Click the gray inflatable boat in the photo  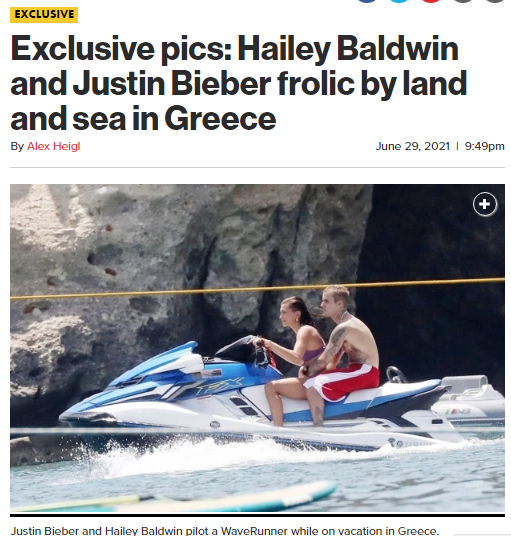point(470,398)
